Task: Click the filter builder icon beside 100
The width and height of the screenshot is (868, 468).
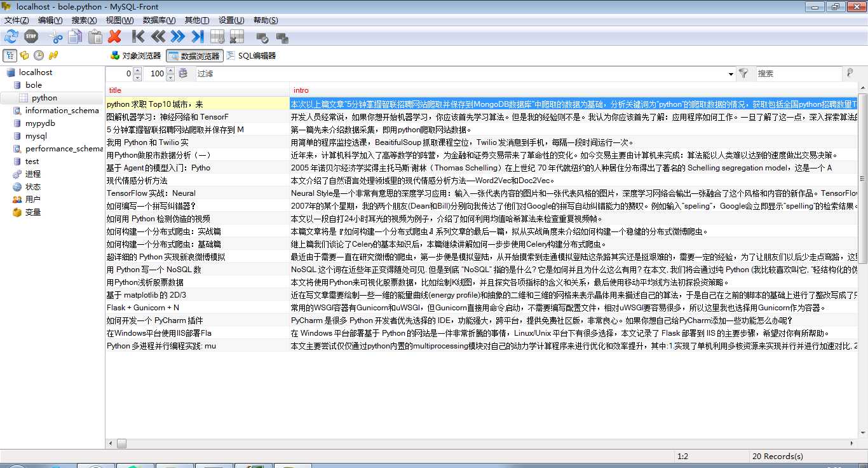Action: [183, 74]
